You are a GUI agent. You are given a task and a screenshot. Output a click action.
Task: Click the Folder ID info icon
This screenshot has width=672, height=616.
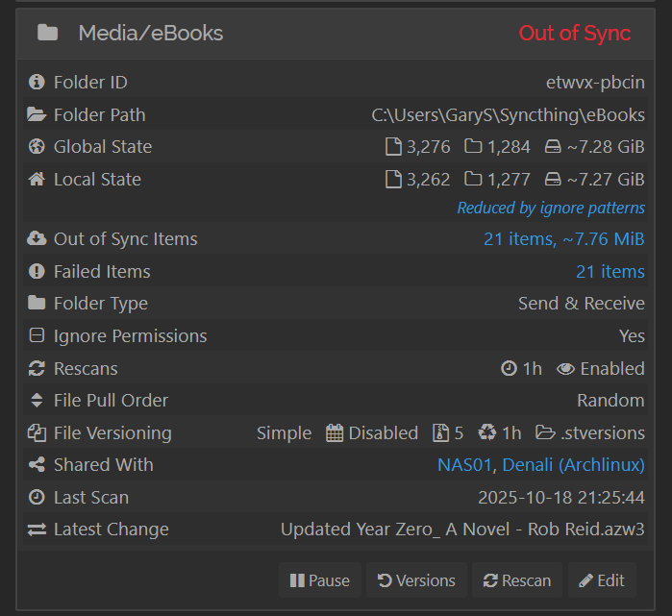(37, 83)
